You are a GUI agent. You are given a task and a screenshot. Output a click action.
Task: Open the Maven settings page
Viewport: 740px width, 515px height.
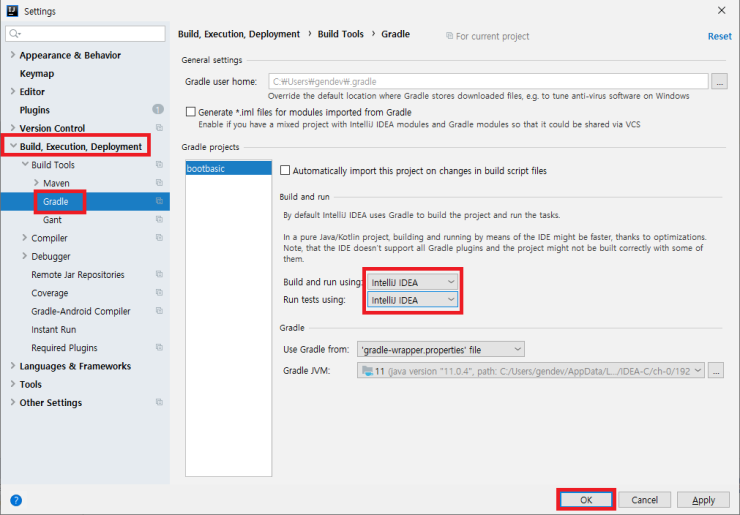pyautogui.click(x=56, y=183)
